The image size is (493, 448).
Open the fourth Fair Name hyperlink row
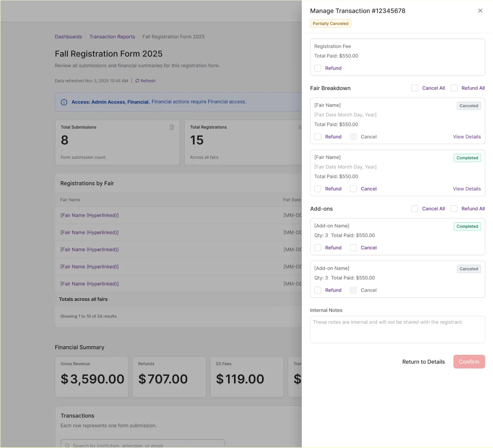[x=89, y=267]
